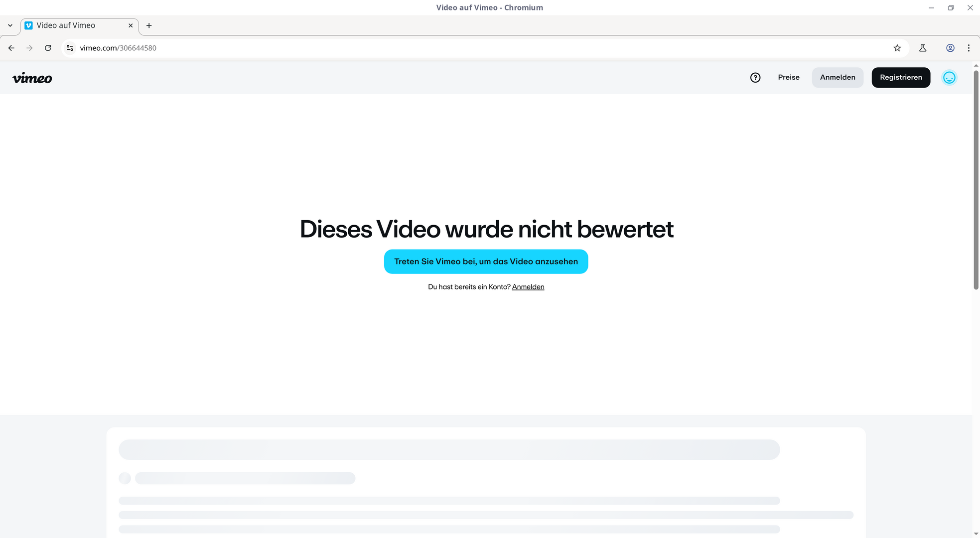This screenshot has width=980, height=538.
Task: Open the Chromium three-dot menu
Action: click(x=969, y=48)
